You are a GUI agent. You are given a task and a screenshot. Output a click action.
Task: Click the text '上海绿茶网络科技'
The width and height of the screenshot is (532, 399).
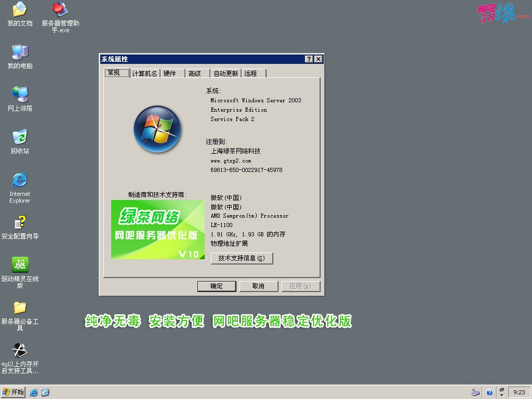(x=235, y=151)
